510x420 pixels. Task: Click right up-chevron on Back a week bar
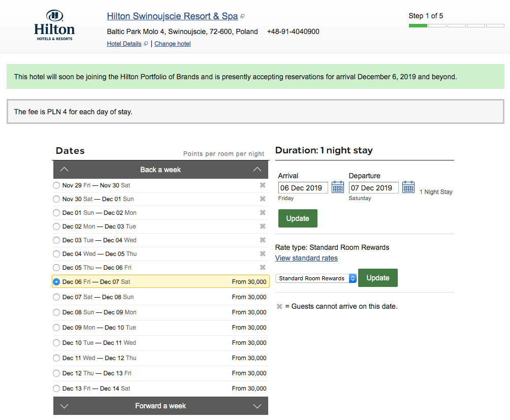[x=257, y=169]
